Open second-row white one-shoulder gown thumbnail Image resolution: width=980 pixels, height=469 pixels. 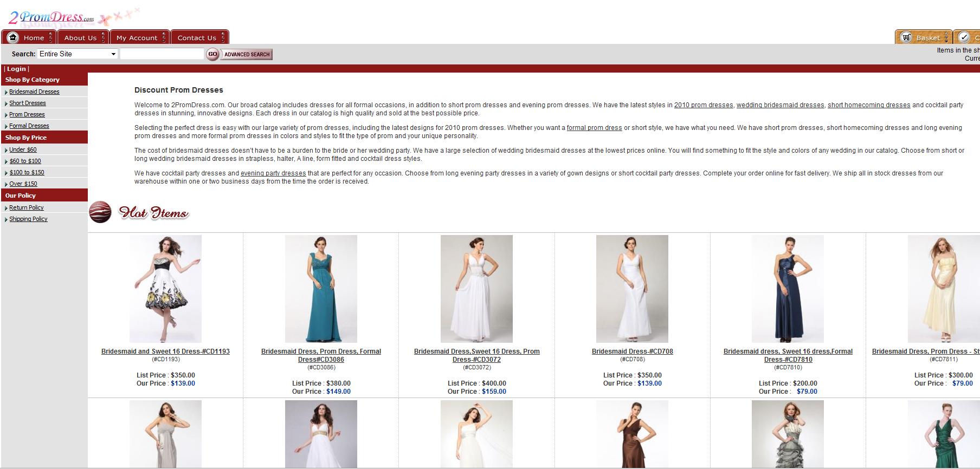click(476, 434)
